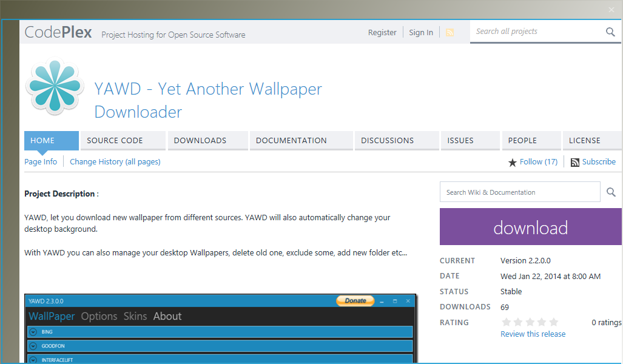Click the star icon beside Follow
623x364 pixels.
(513, 162)
